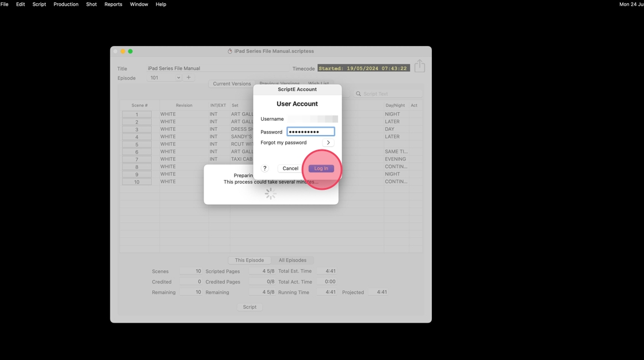The width and height of the screenshot is (644, 360).
Task: Click the Scene # column header
Action: [x=139, y=105]
